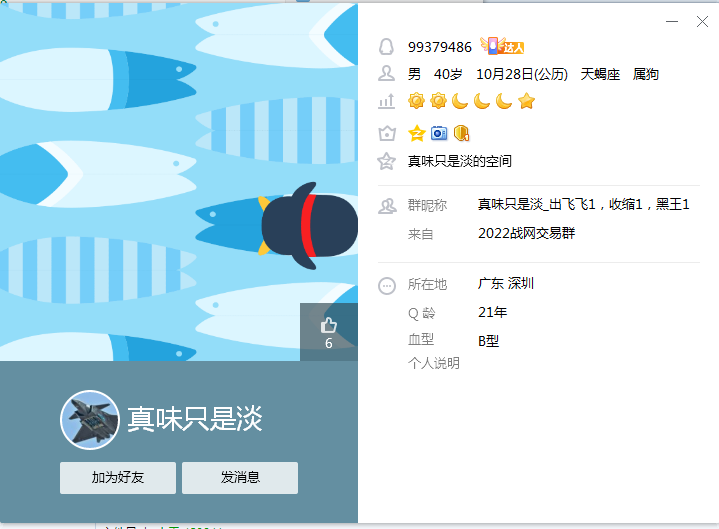The height and width of the screenshot is (529, 719).
Task: Click the Qzone star icon
Action: 386,161
